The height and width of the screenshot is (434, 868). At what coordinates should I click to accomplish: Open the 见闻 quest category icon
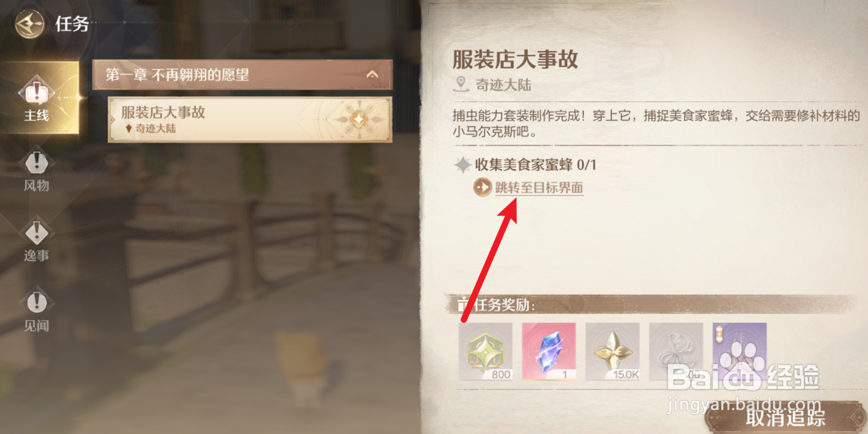(37, 303)
